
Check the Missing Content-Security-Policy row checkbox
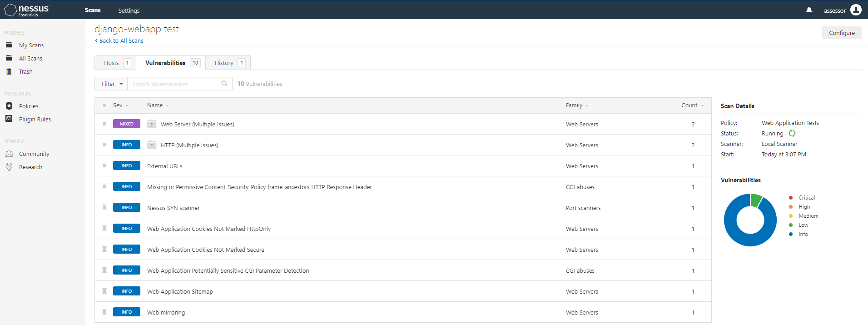click(x=104, y=186)
